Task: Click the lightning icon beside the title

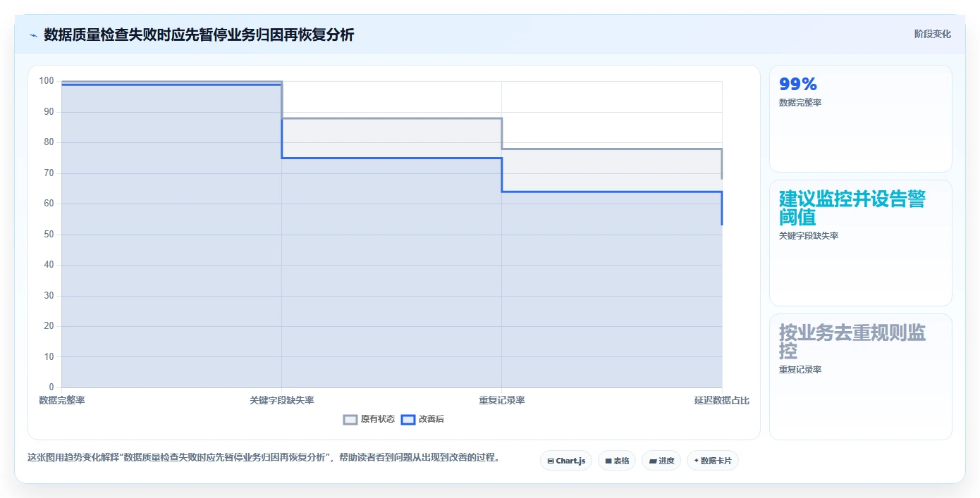Action: coord(33,35)
